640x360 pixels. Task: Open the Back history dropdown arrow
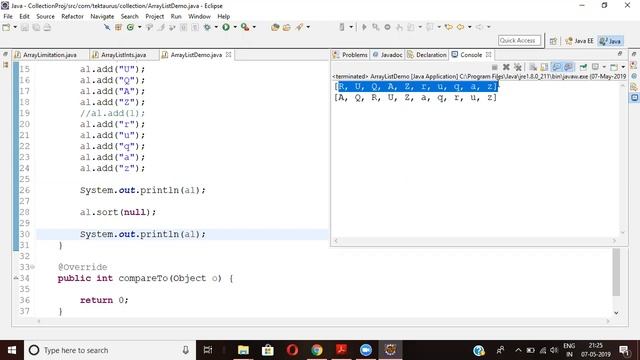coord(470,27)
